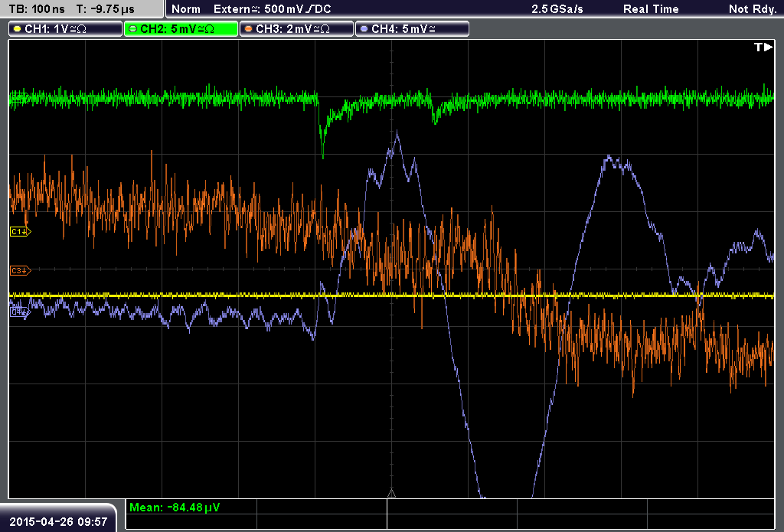Click the orange dot in the CH3 tab
784x532 pixels.
click(x=249, y=29)
